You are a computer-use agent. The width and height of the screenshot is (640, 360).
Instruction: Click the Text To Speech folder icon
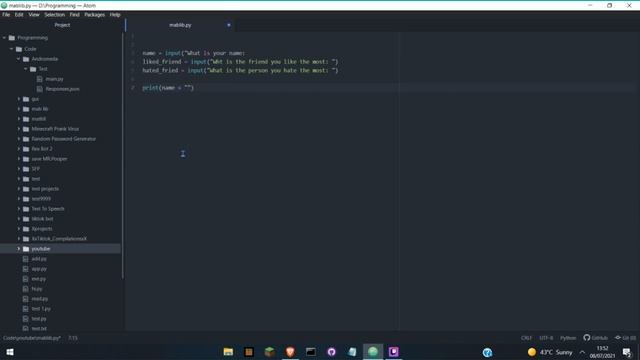point(26,209)
